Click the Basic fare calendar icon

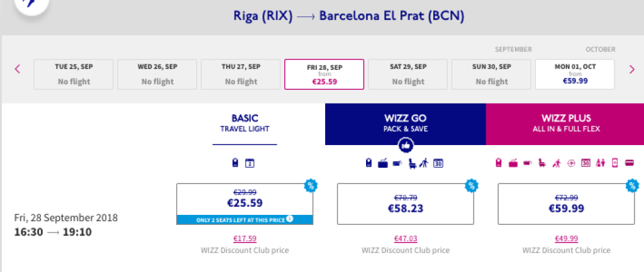(x=250, y=164)
